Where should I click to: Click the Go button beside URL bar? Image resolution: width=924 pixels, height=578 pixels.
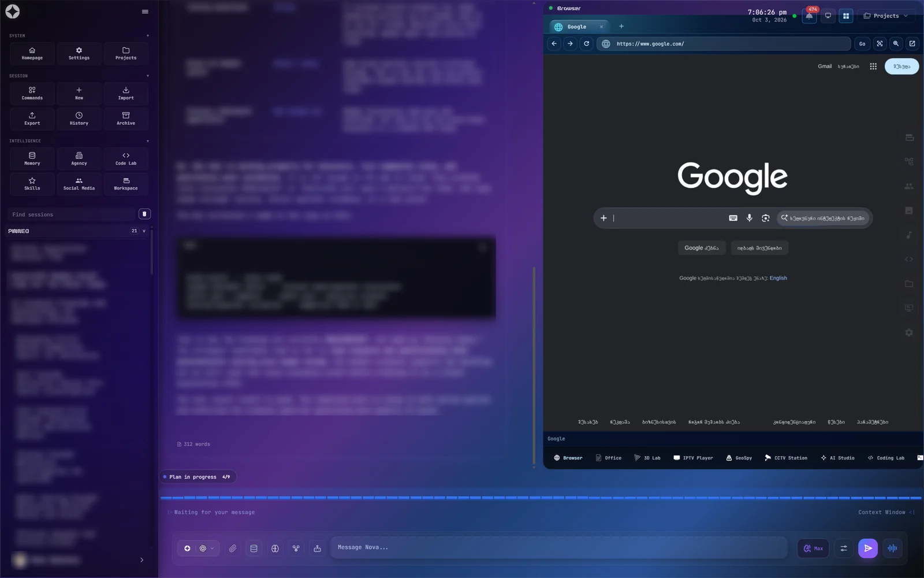pos(862,43)
